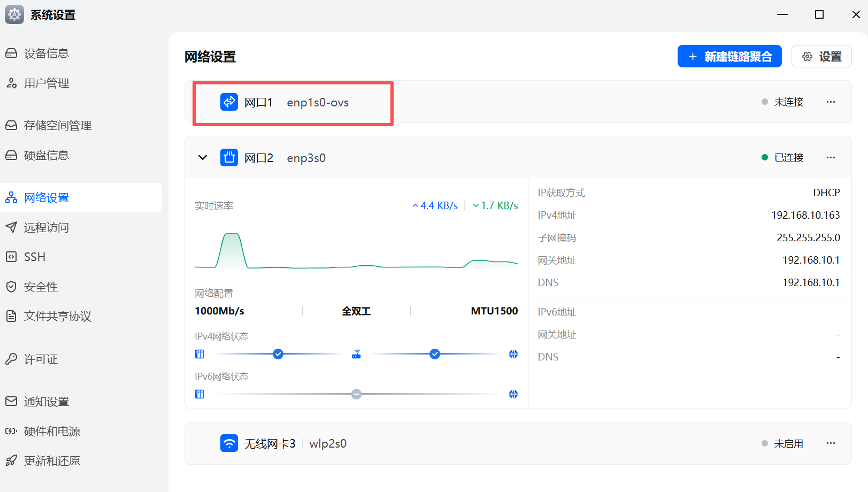Screen dimensions: 868x492
Task: Click the notification envelope icon
Action: [11, 401]
